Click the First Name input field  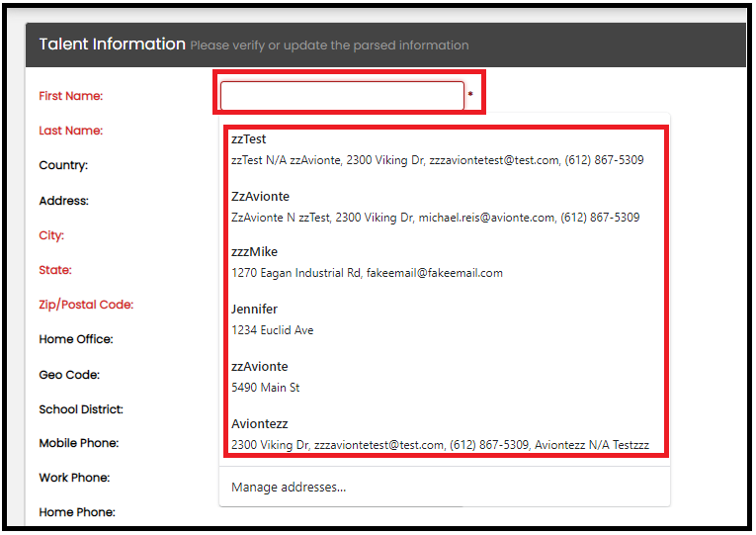(x=341, y=96)
